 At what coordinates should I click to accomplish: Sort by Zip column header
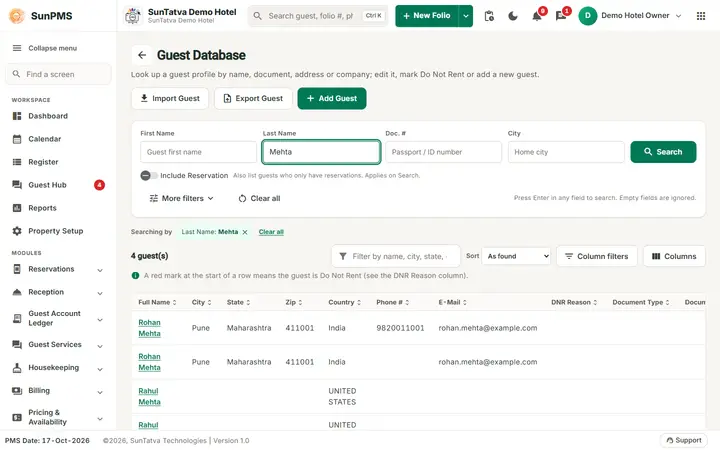pyautogui.click(x=294, y=302)
